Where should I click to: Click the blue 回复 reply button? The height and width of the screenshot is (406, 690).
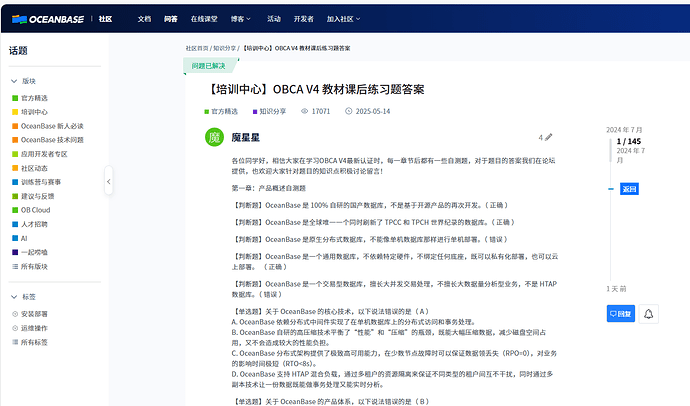(620, 314)
